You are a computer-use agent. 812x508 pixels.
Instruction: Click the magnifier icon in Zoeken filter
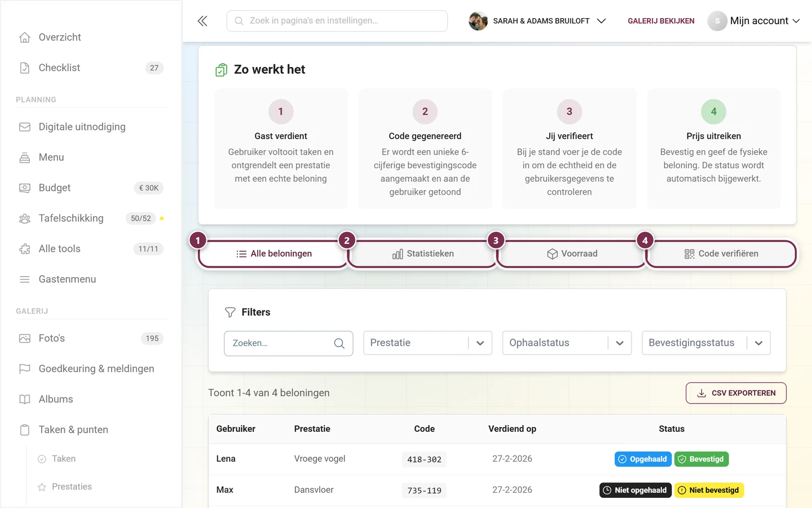pos(339,343)
